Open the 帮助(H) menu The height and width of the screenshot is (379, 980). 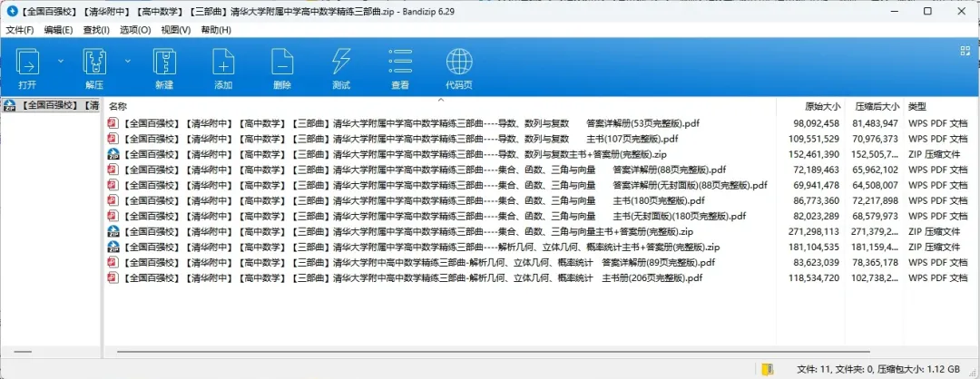coord(216,30)
